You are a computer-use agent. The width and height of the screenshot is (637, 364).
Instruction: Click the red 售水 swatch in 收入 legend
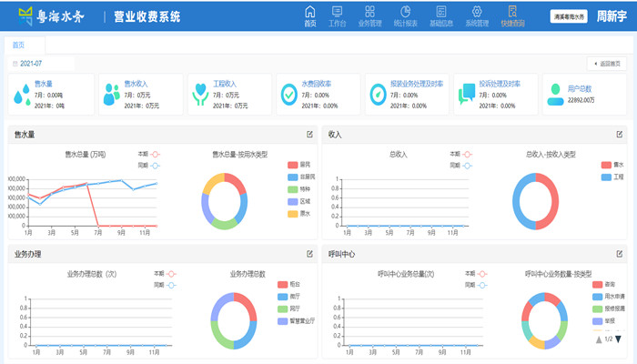coord(606,165)
